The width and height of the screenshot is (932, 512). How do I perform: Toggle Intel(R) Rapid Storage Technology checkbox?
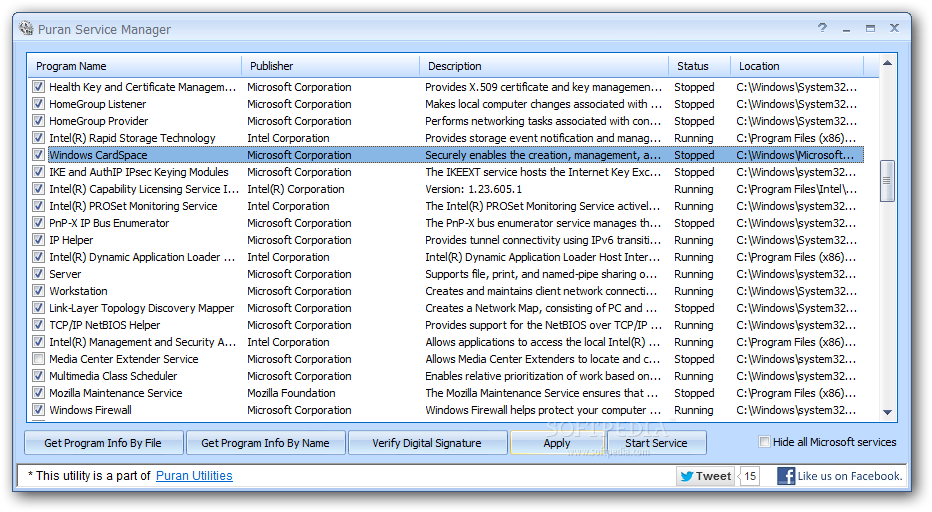[39, 138]
